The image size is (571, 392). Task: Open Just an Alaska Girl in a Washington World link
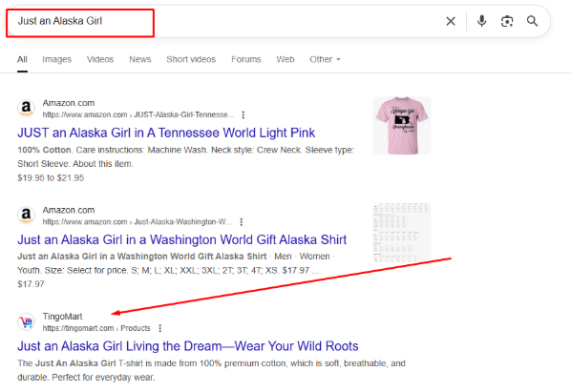(x=182, y=240)
